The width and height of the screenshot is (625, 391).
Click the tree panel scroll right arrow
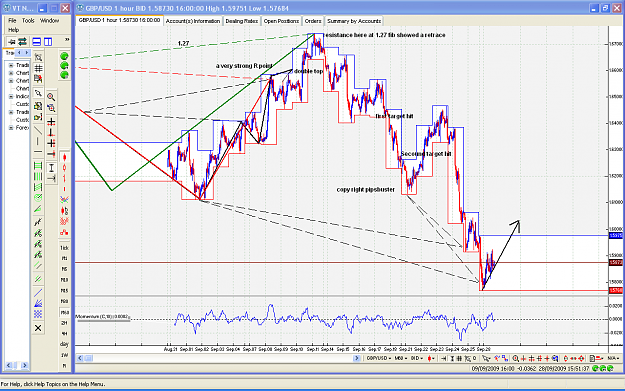point(24,365)
